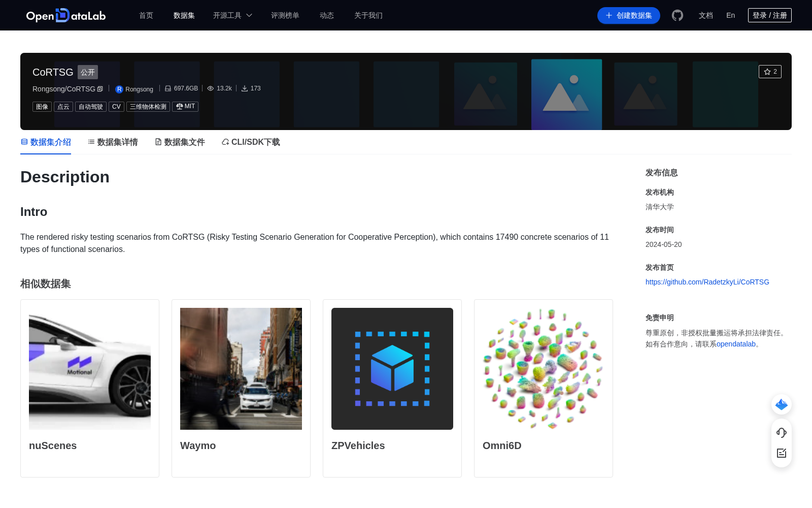Select 数据集 in the top navigation
This screenshot has height=508, width=812.
[184, 15]
